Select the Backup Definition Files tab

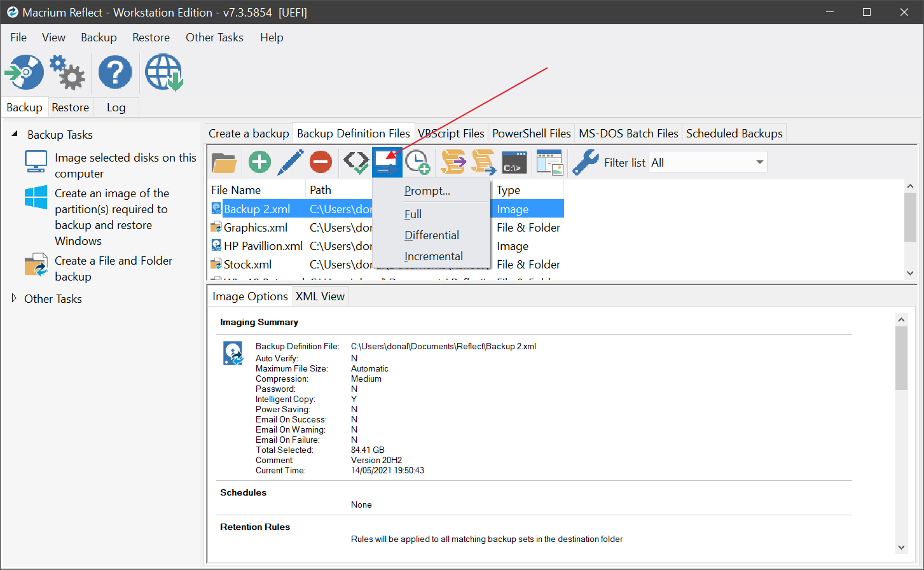[354, 134]
